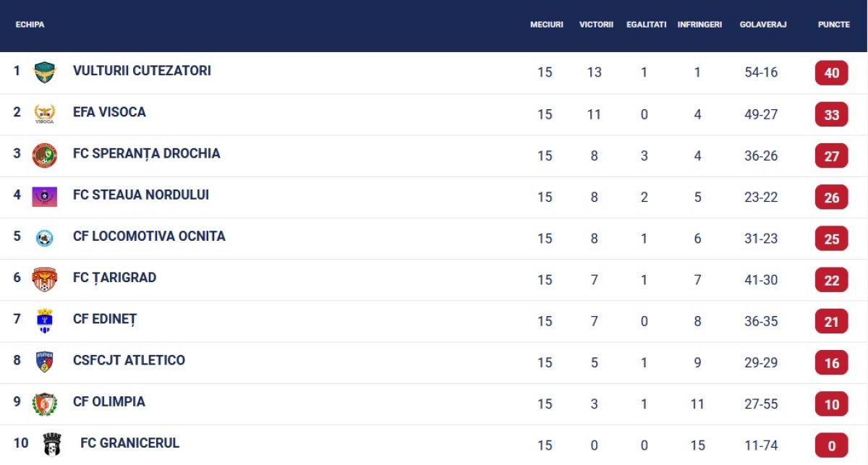Open the EFA Visoca team page
Screen dimensions: 868x465
point(109,112)
